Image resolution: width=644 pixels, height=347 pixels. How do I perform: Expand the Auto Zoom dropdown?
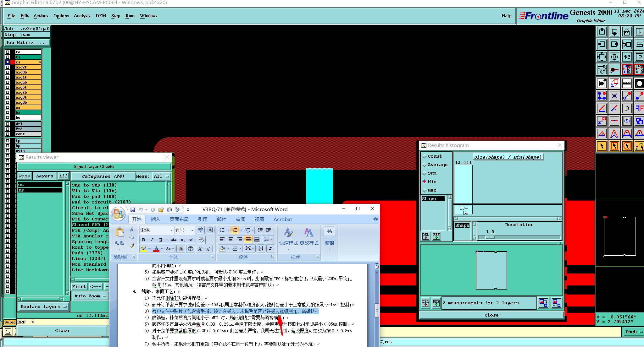click(x=90, y=296)
